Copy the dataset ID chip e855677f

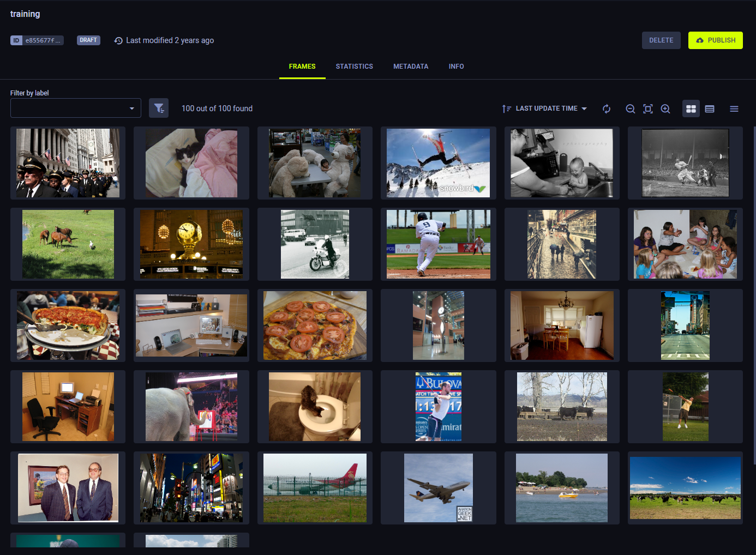point(37,40)
